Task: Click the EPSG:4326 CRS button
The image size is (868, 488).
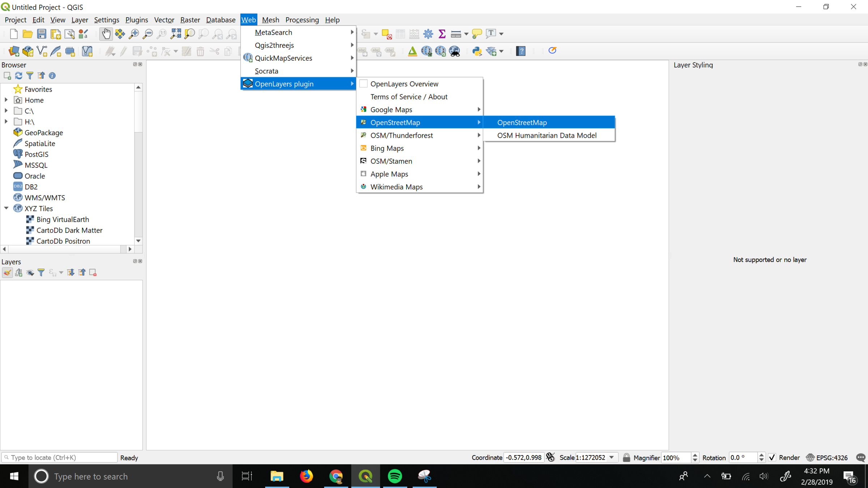Action: click(x=827, y=458)
